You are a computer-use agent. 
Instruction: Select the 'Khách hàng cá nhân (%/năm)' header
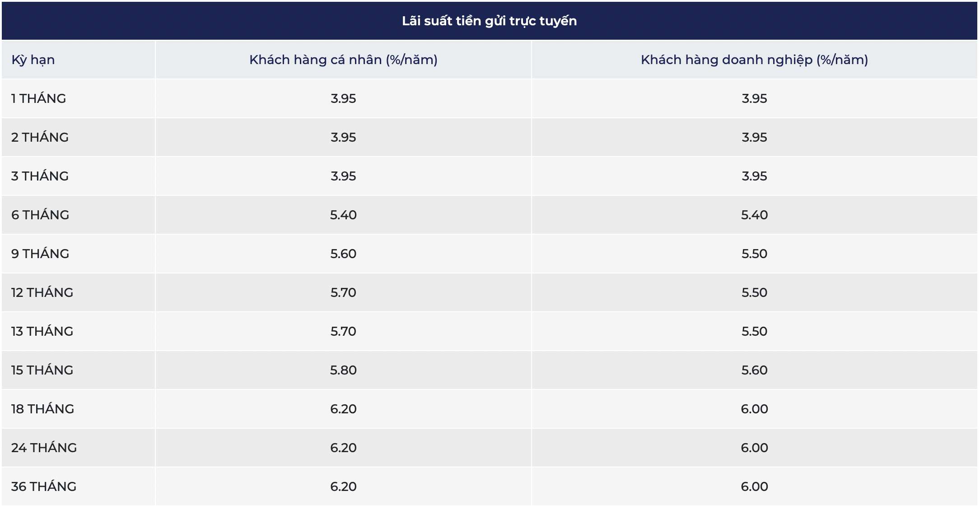(343, 60)
